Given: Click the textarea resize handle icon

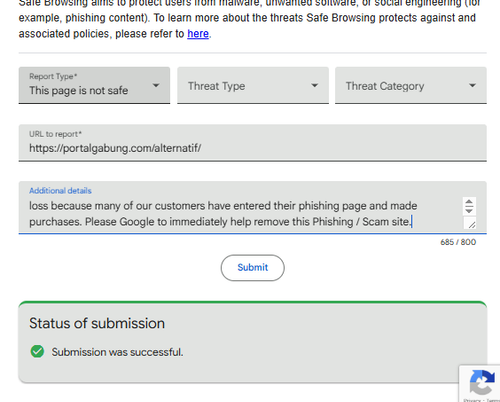Looking at the screenshot, I should click(x=471, y=224).
